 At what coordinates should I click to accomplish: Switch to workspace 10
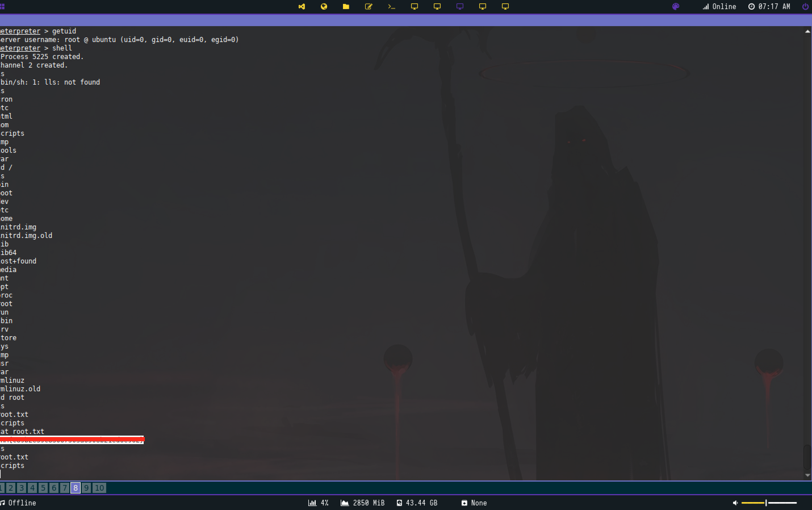99,488
